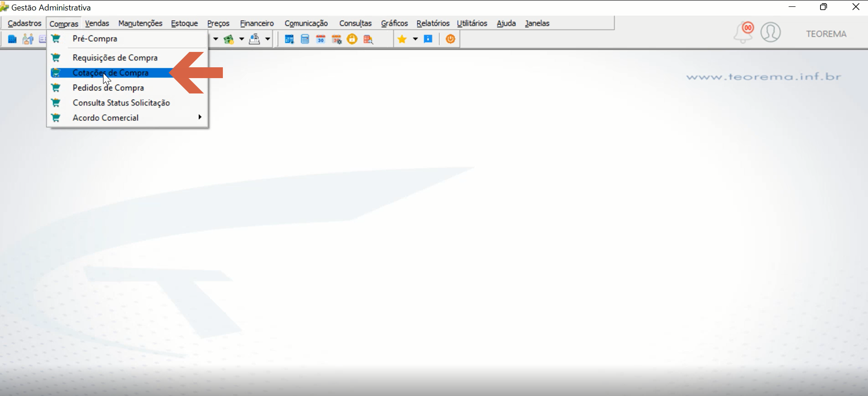Screen dimensions: 868x396
Task: Open the Financeiro menu
Action: [257, 23]
